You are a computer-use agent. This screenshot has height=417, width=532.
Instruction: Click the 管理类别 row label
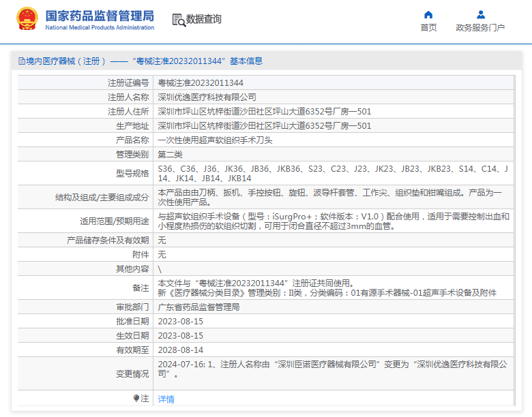(x=132, y=154)
